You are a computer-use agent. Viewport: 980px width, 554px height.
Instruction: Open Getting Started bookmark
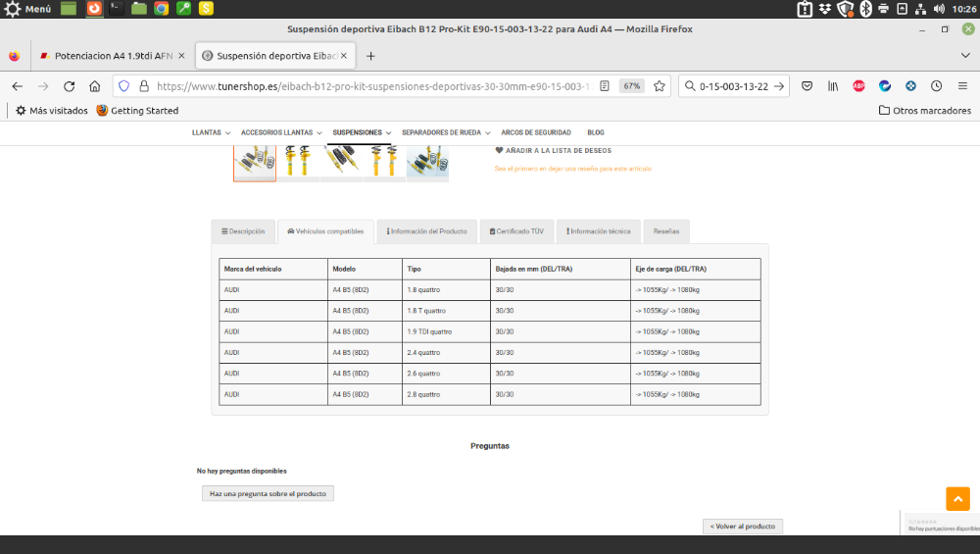[x=137, y=111]
